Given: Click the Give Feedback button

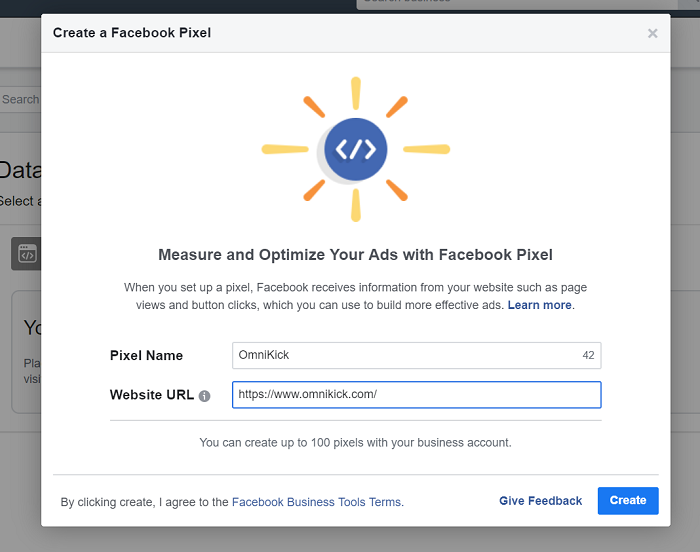Looking at the screenshot, I should pyautogui.click(x=540, y=501).
